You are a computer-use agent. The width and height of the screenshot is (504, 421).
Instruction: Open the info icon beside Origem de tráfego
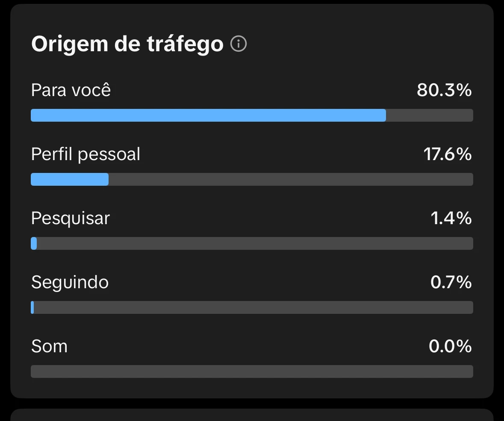(x=239, y=44)
